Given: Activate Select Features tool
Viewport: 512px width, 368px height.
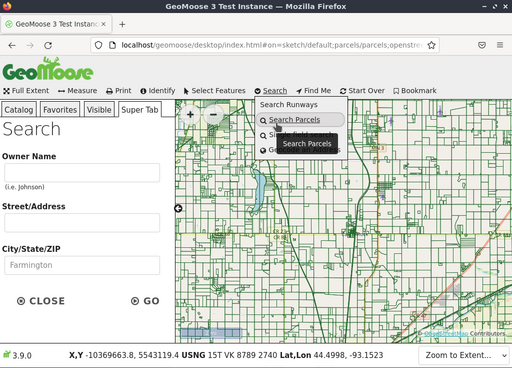Looking at the screenshot, I should [214, 91].
